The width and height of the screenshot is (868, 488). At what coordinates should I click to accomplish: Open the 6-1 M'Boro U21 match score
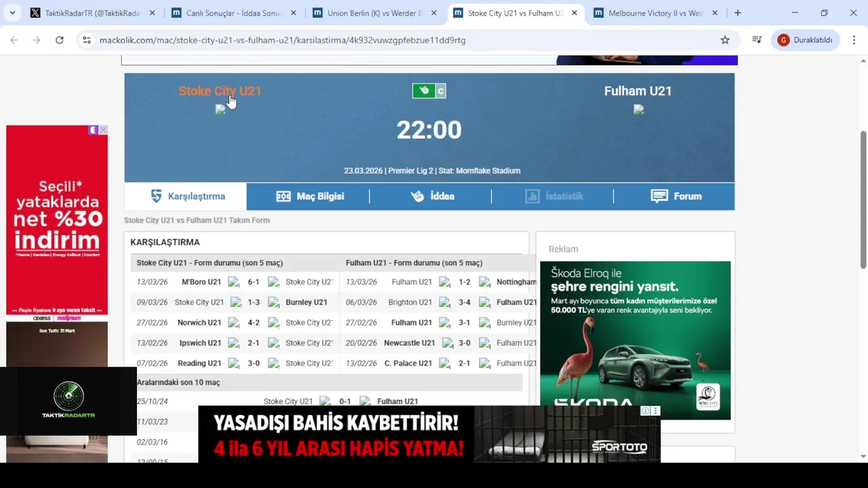pyautogui.click(x=254, y=282)
